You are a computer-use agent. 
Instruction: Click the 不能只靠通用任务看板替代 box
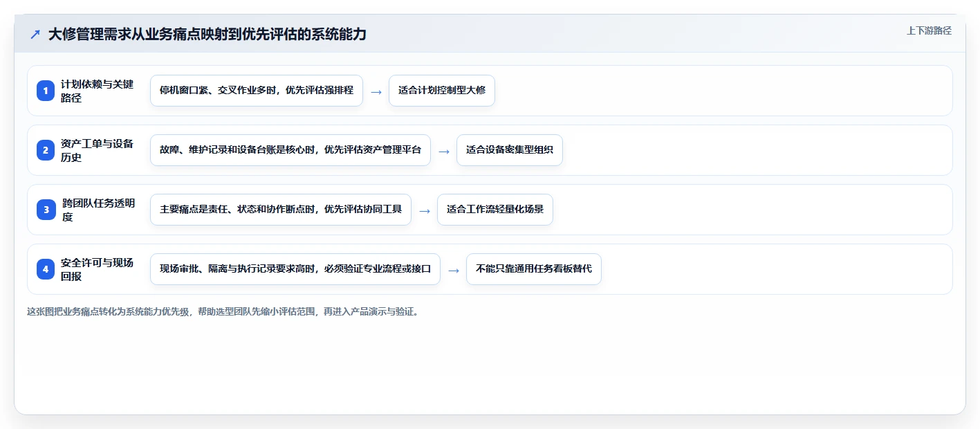point(534,269)
